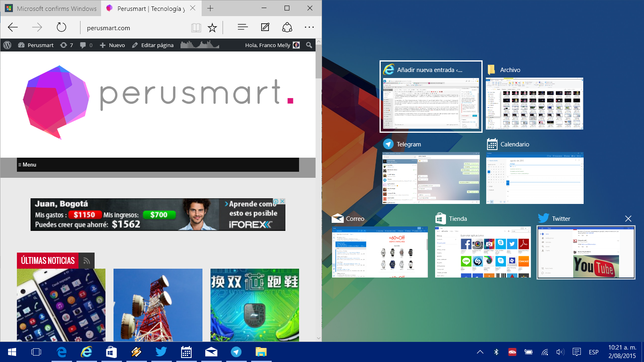This screenshot has width=644, height=362.
Task: Open Telegram from the taskbar
Action: (x=236, y=352)
